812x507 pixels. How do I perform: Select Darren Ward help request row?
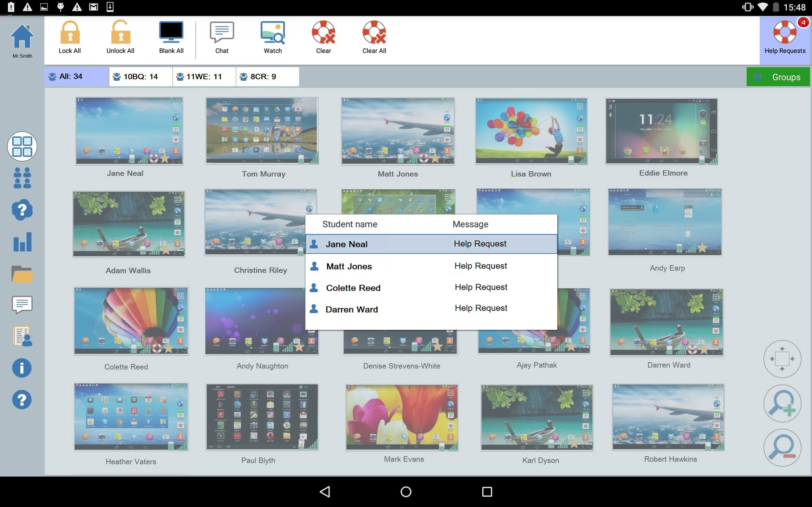tap(431, 309)
